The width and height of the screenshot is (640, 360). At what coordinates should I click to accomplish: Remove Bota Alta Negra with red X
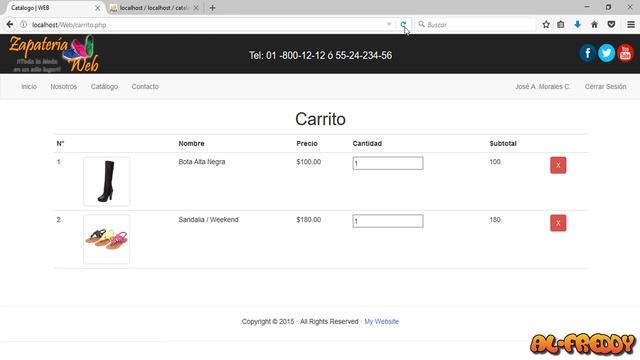(558, 165)
